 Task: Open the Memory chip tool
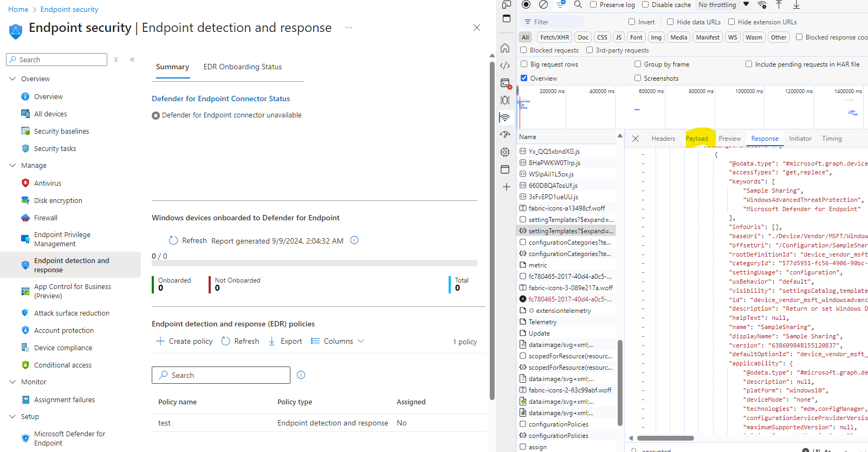[x=505, y=152]
